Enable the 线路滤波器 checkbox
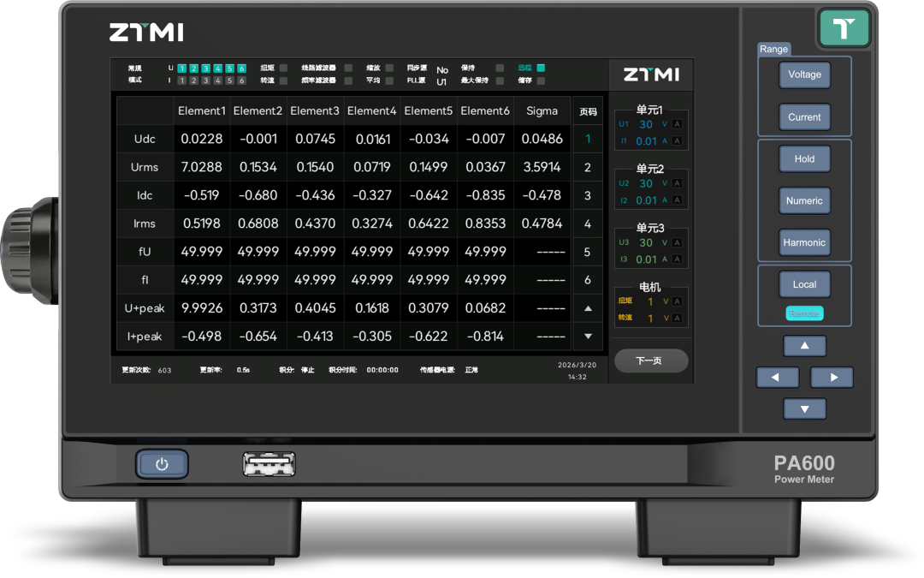 [x=348, y=68]
